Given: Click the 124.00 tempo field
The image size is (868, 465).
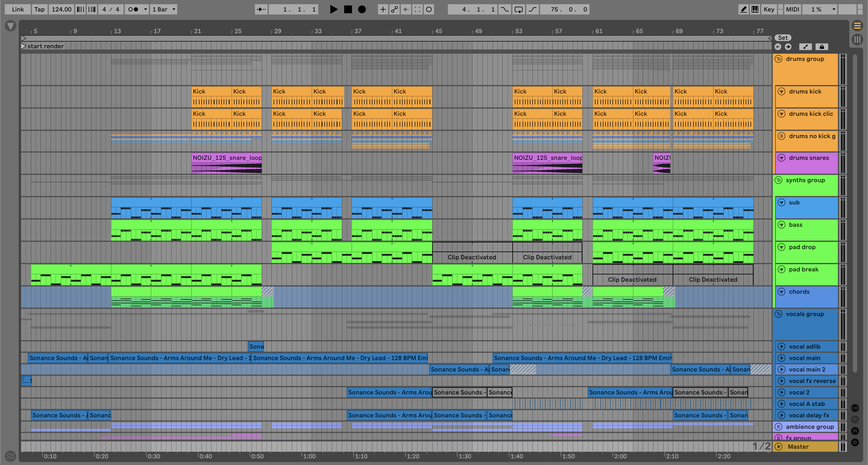Looking at the screenshot, I should pos(61,9).
